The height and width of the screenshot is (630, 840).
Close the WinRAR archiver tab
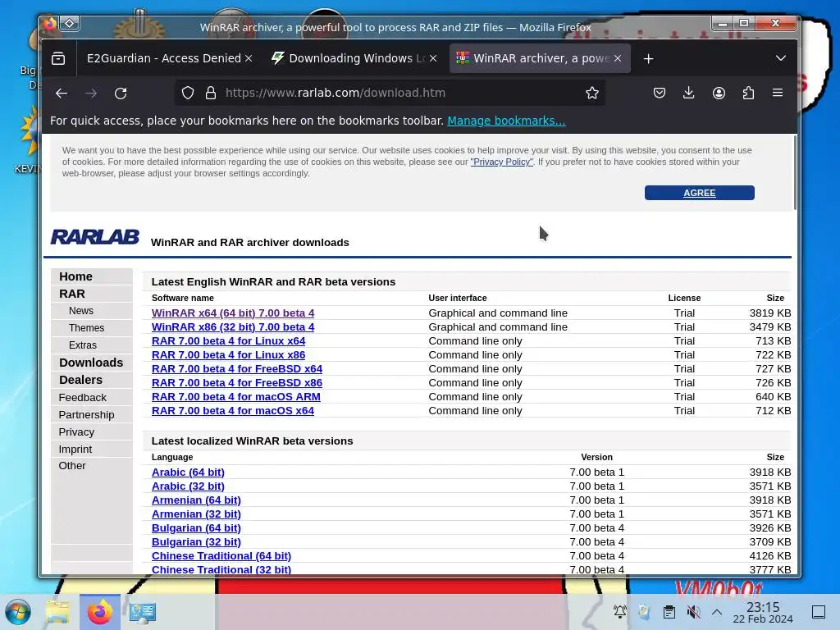[618, 58]
